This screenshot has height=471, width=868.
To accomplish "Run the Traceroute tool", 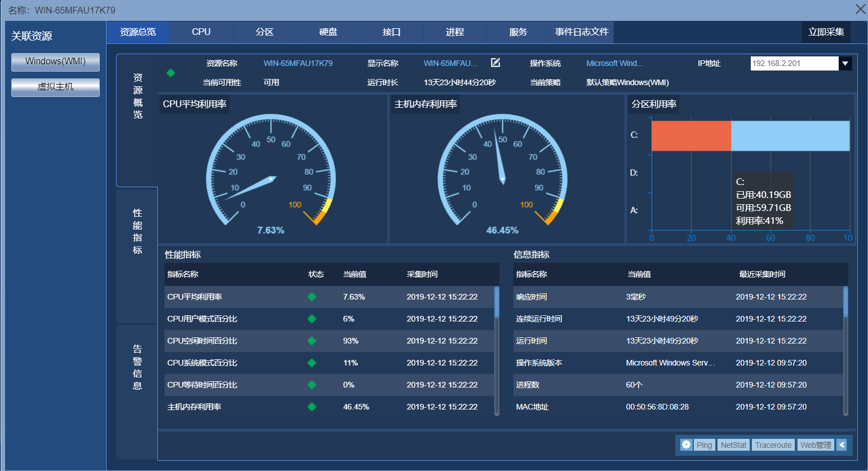I will (773, 444).
